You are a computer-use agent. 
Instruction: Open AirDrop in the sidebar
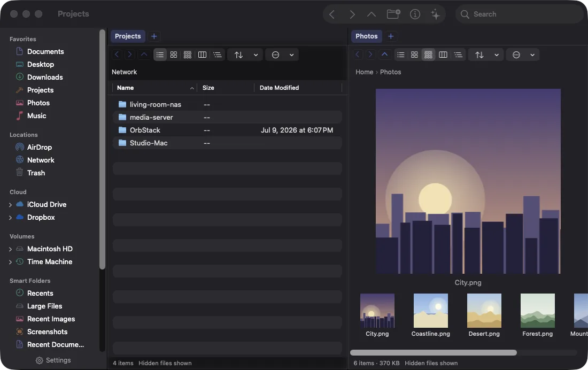[x=40, y=147]
